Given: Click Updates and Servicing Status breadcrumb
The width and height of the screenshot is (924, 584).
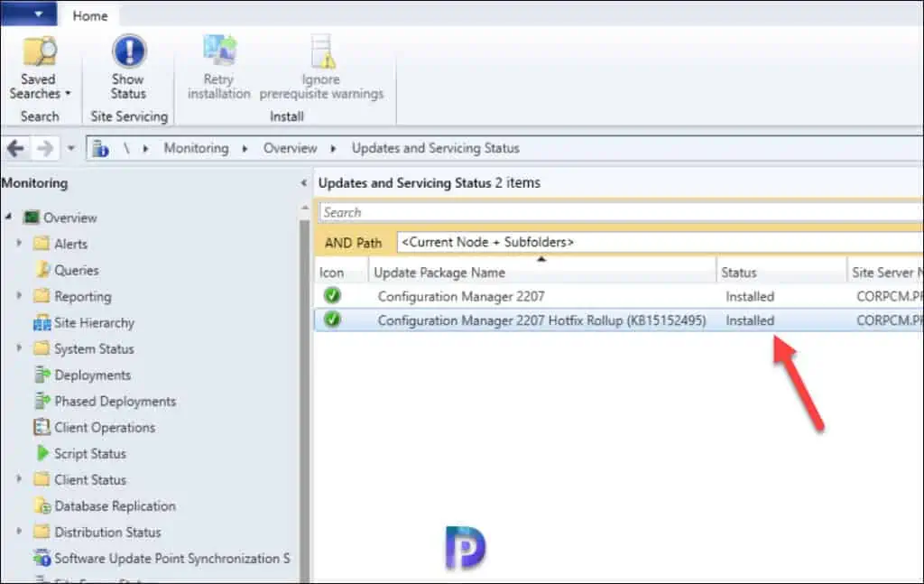Looking at the screenshot, I should [x=436, y=148].
